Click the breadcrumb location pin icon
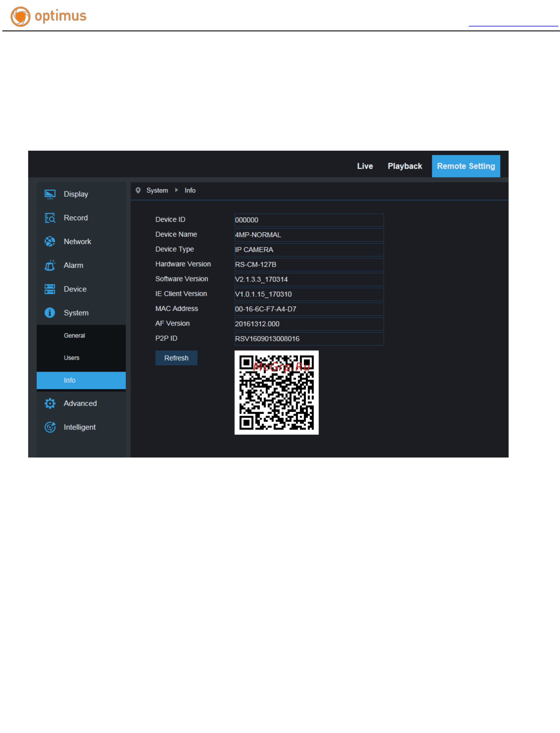This screenshot has width=560, height=733. (138, 190)
